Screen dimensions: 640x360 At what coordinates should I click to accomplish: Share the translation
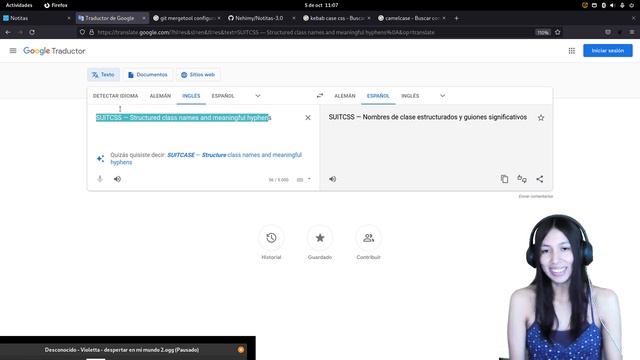click(540, 179)
